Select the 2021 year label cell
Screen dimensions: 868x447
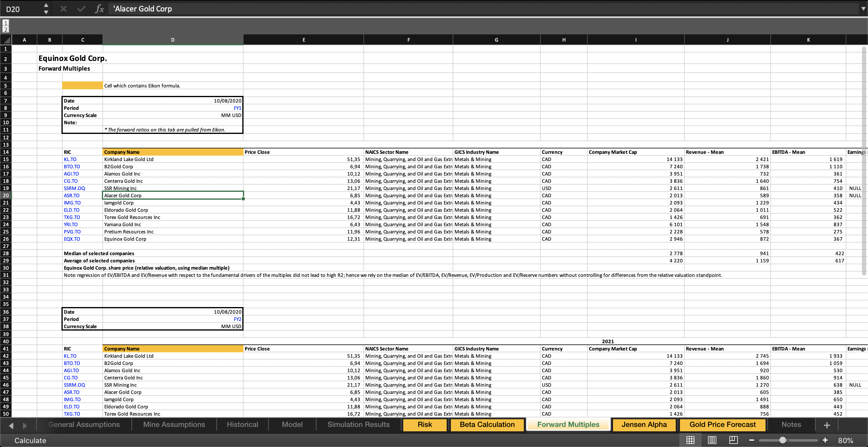point(608,341)
